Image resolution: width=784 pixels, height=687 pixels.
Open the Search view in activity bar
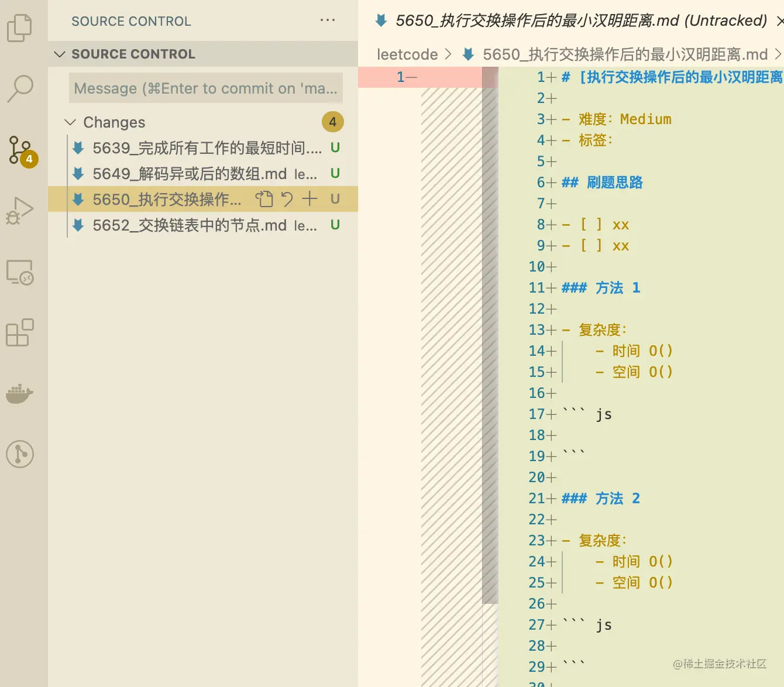point(20,88)
